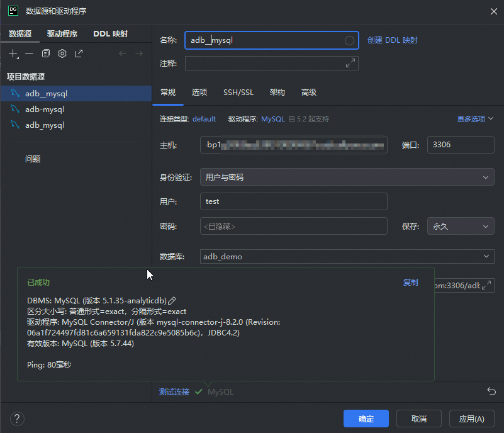The image size is (504, 433).
Task: Open the SSH/SSL tab
Action: point(238,93)
